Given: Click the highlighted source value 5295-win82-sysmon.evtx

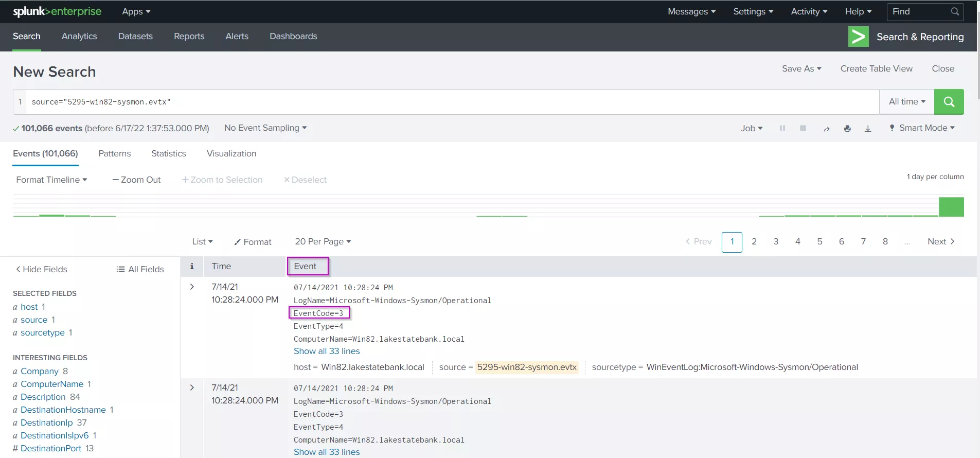Looking at the screenshot, I should (x=527, y=367).
